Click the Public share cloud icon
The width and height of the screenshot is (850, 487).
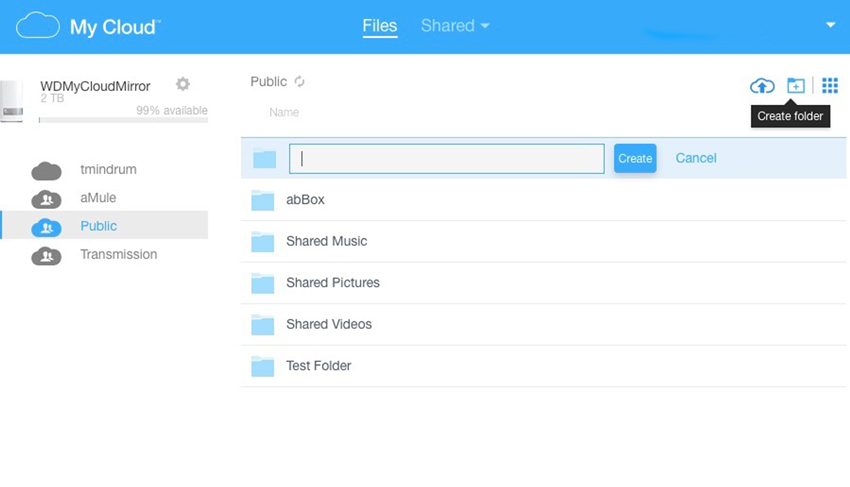[x=47, y=228]
